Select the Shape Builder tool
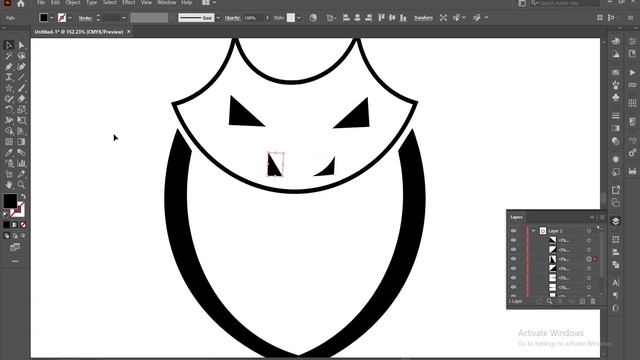This screenshot has width=640, height=360. (9, 131)
